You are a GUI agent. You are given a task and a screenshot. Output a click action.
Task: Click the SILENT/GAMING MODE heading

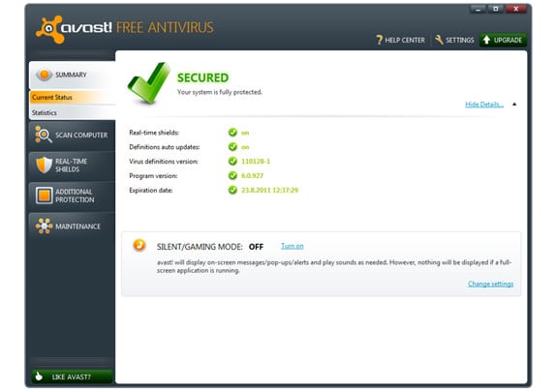tap(200, 247)
